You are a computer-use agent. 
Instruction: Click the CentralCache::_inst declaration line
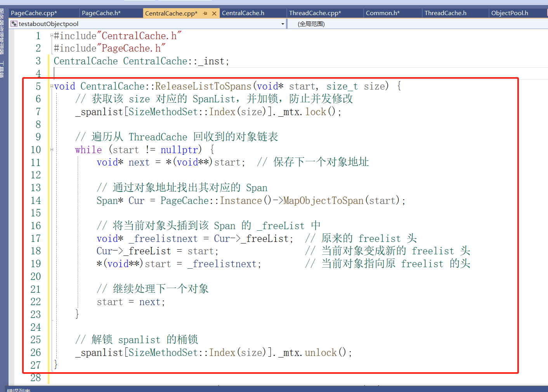(x=142, y=61)
